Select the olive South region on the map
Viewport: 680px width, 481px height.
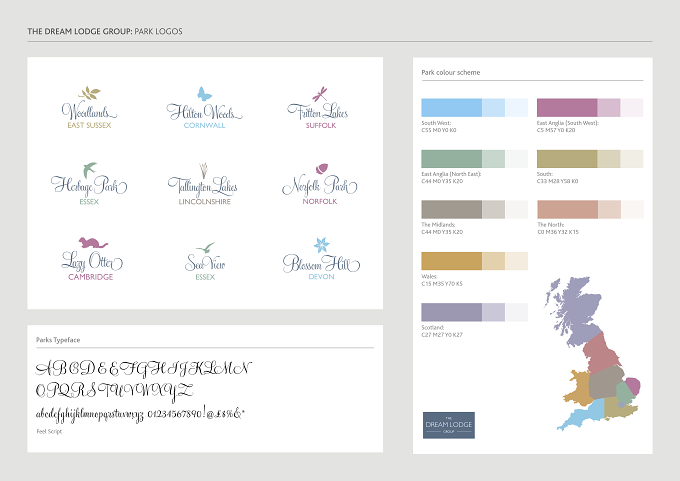[619, 408]
